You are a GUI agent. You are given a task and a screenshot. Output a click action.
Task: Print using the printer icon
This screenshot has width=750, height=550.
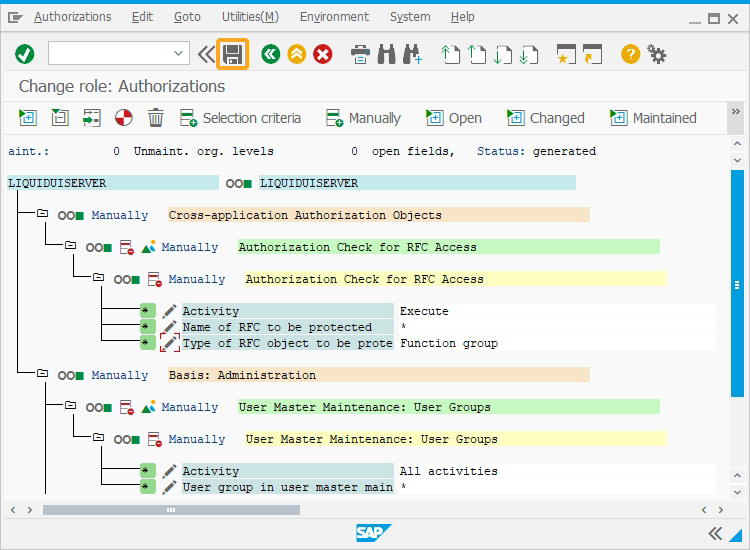[360, 54]
